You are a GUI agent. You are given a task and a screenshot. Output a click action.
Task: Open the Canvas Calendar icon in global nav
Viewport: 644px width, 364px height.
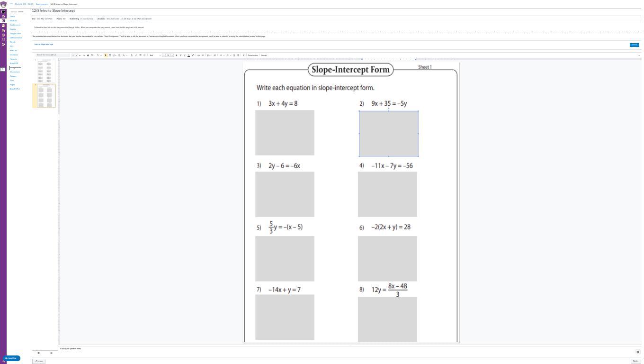[3, 26]
